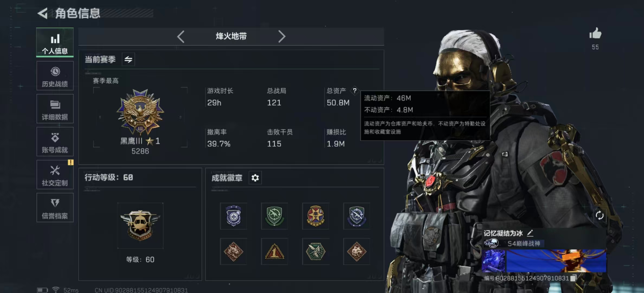Screen dimensions: 644x293
Task: Open the 账号成就 tab
Action: tap(55, 142)
